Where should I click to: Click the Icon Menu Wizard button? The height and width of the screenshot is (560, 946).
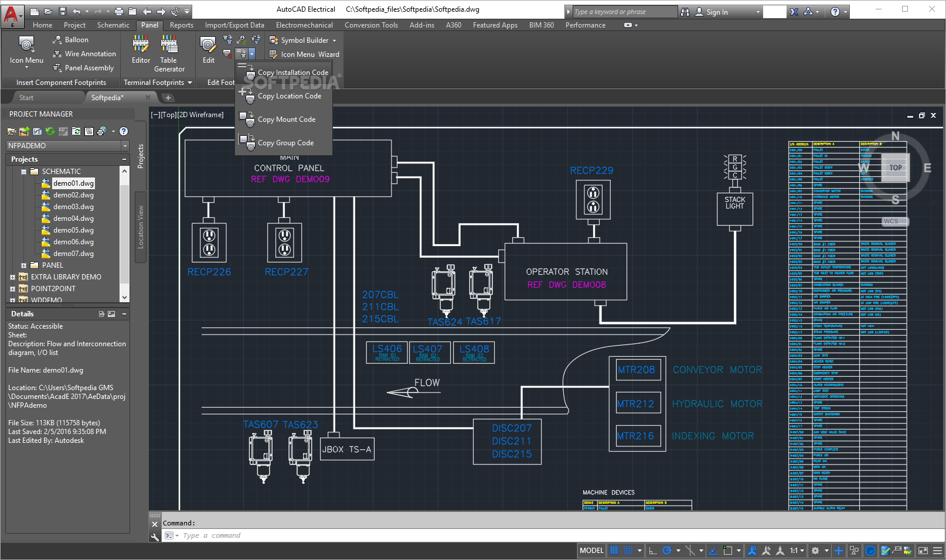304,54
